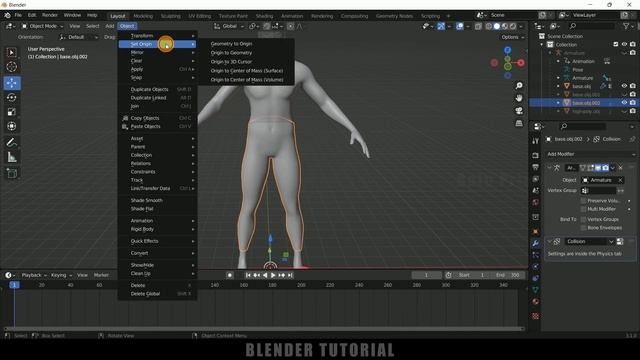Switch orthographic/perspective grid icon
640x360 pixels.
(x=519, y=123)
